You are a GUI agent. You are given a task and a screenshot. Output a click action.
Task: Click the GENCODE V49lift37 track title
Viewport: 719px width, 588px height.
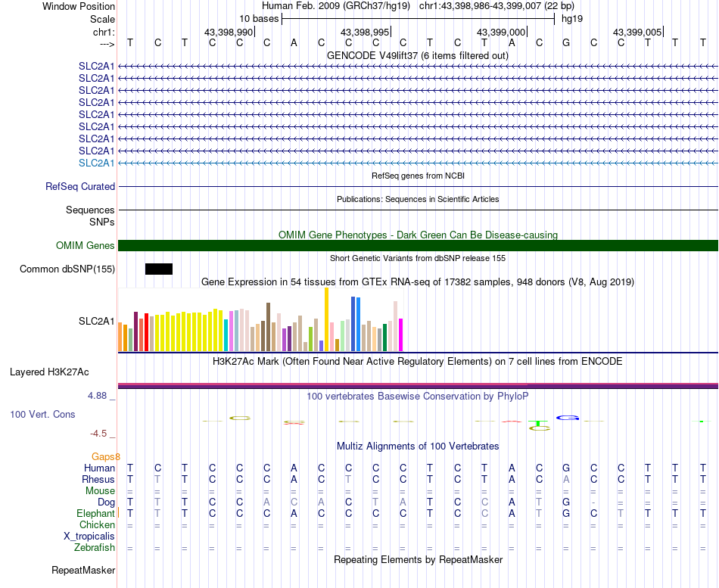pyautogui.click(x=417, y=55)
